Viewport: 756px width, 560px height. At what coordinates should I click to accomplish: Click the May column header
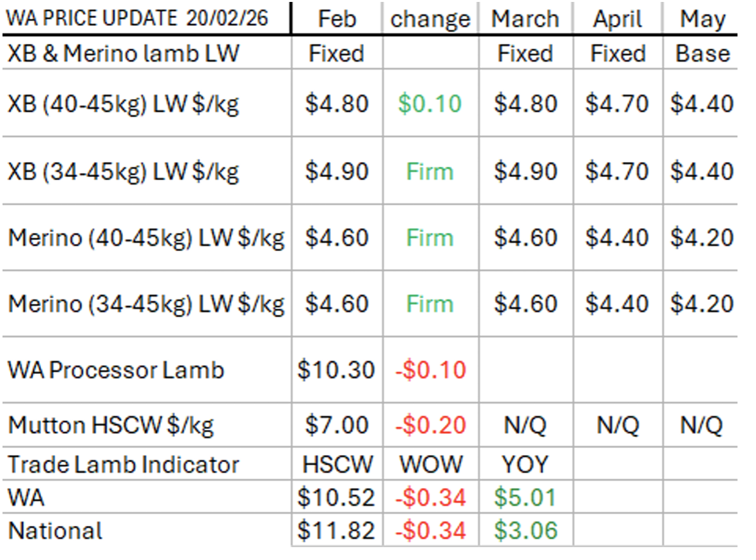703,20
